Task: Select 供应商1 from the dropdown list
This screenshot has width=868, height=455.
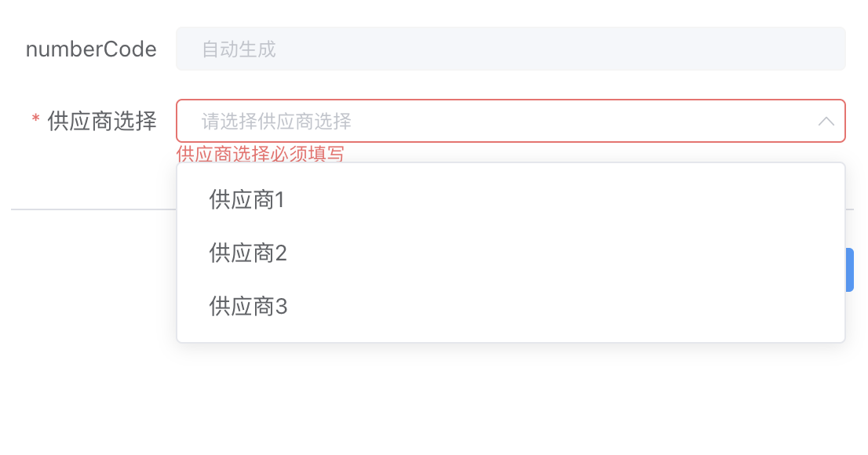Action: [x=246, y=201]
